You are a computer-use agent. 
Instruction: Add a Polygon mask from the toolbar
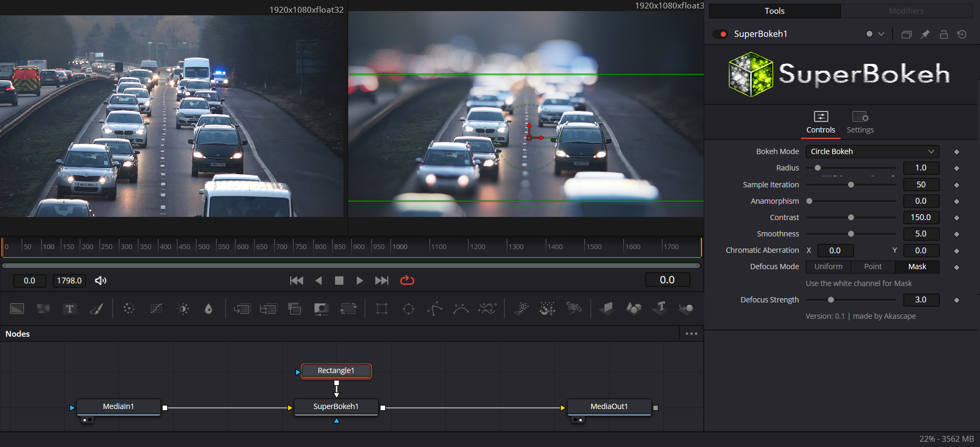[434, 309]
